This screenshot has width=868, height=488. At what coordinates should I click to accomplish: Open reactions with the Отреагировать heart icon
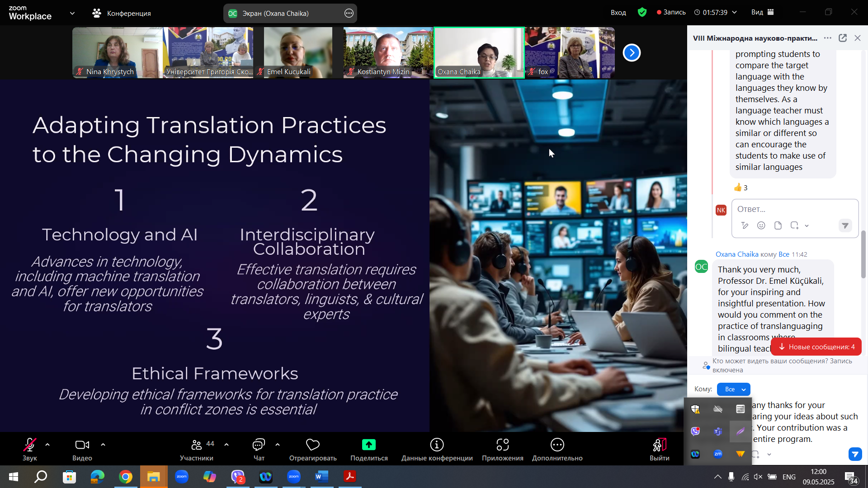click(x=313, y=450)
